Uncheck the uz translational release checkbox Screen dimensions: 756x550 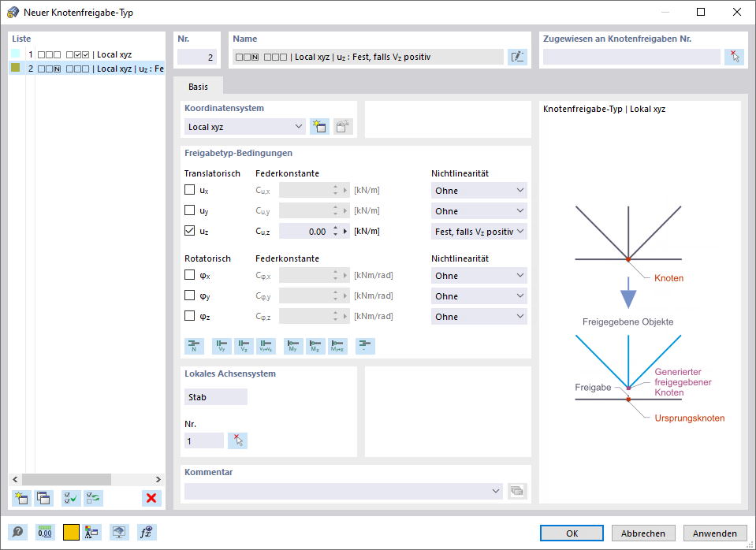click(x=189, y=231)
